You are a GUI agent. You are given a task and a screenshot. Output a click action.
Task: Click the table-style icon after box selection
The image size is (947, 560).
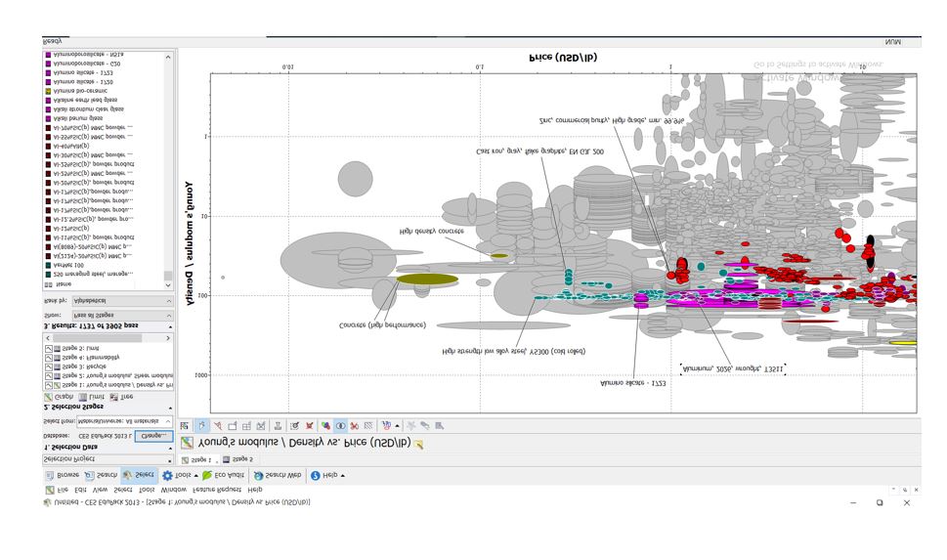coord(246,426)
